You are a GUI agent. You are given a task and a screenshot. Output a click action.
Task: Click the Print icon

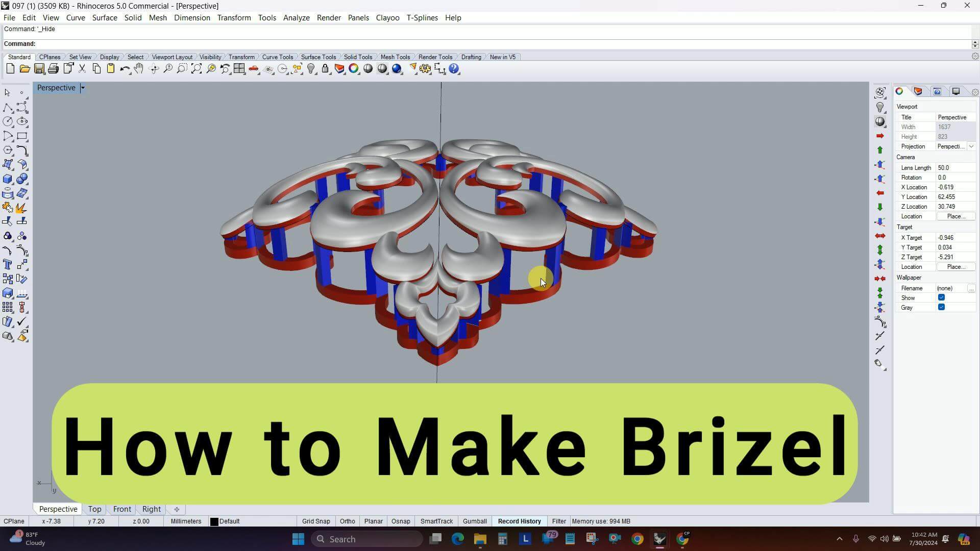point(53,69)
